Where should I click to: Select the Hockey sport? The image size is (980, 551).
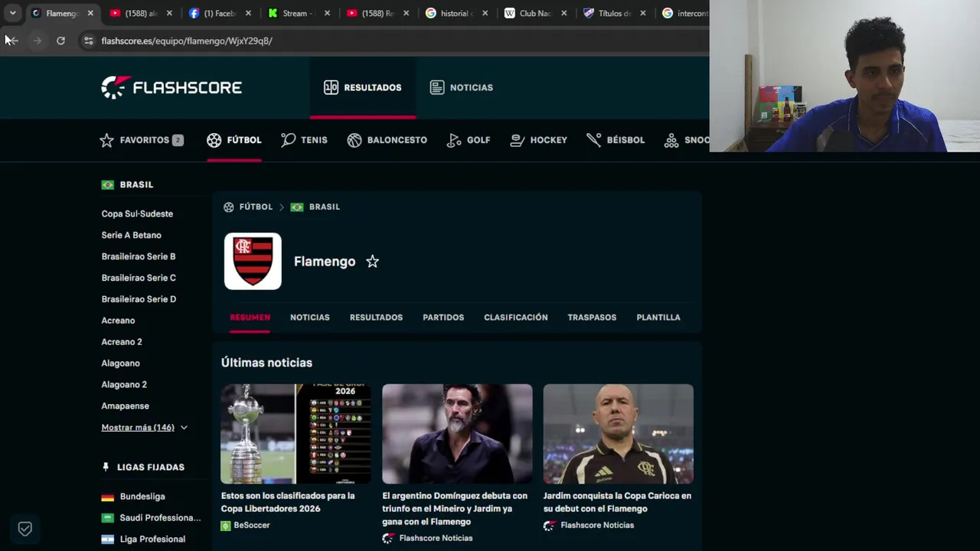(x=539, y=140)
